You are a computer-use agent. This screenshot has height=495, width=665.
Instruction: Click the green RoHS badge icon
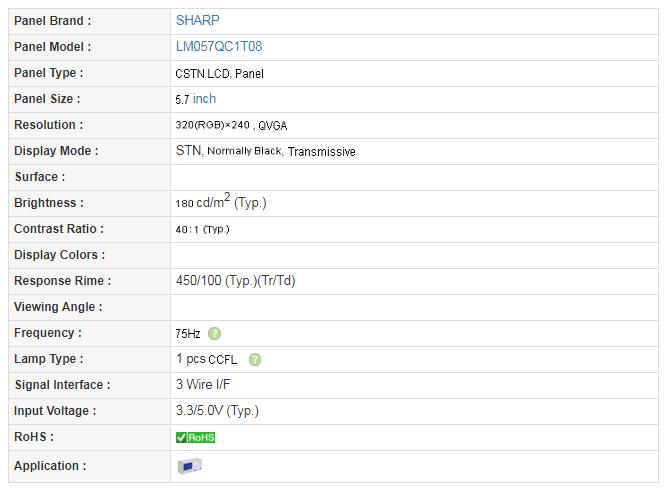(195, 437)
